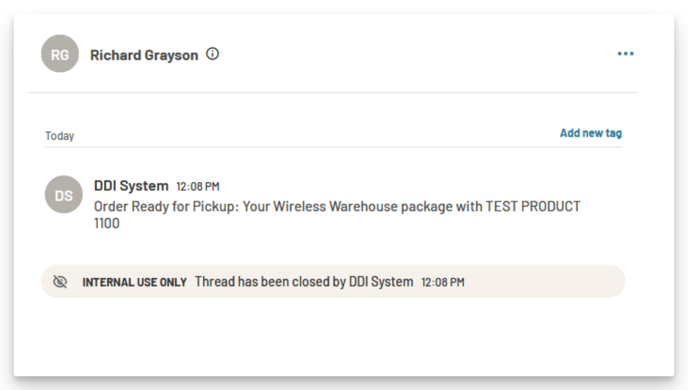688x390 pixels.
Task: Click the TEST PRODUCT words in message
Action: pos(533,207)
